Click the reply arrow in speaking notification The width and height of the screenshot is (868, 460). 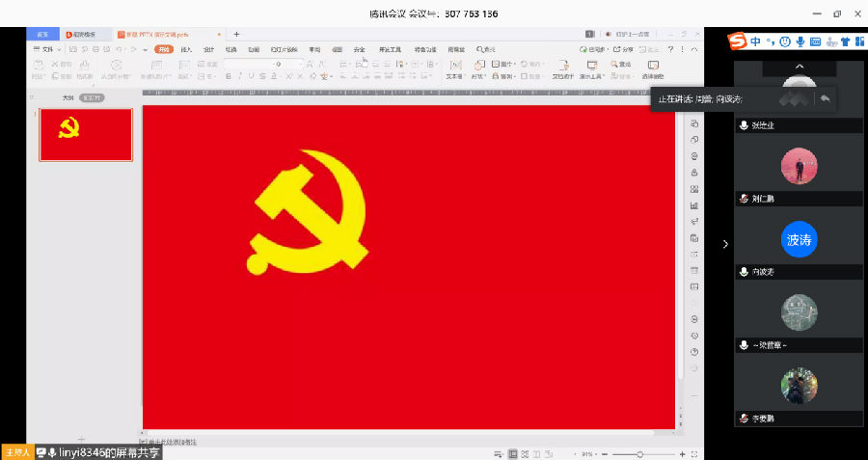point(825,99)
